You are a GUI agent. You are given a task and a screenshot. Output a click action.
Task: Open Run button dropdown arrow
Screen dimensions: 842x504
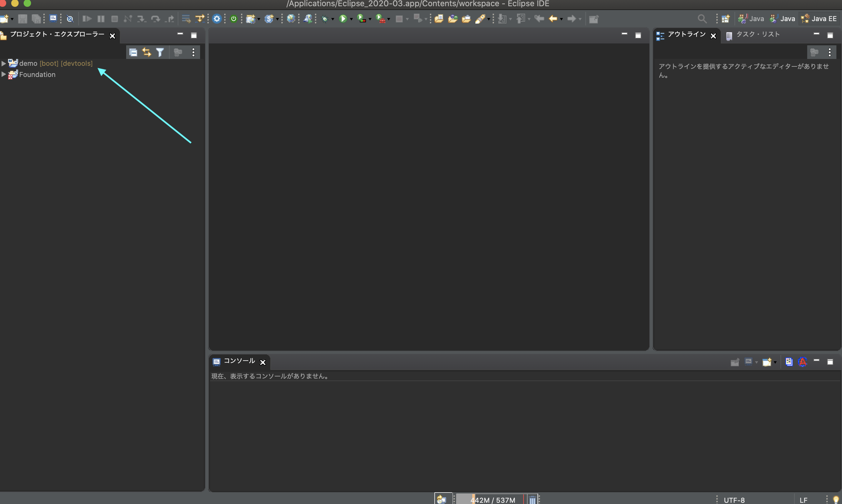[351, 19]
